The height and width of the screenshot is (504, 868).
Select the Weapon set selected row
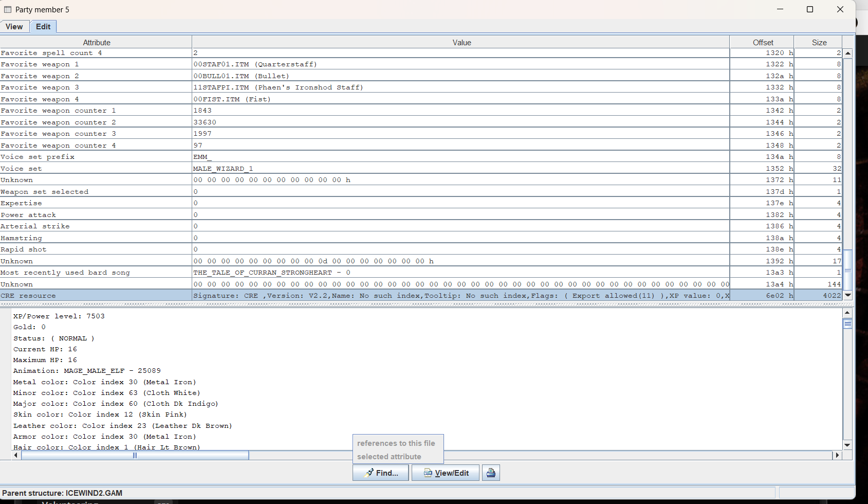click(x=421, y=192)
